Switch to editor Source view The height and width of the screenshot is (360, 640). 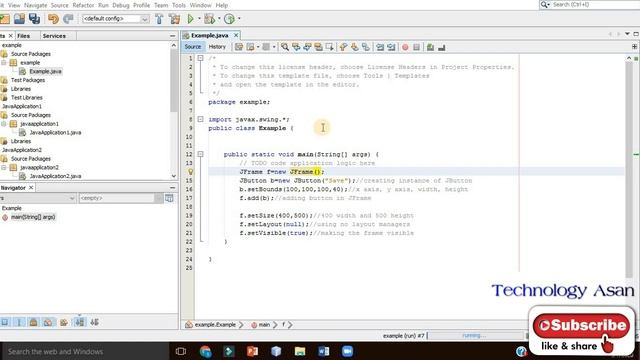click(193, 47)
